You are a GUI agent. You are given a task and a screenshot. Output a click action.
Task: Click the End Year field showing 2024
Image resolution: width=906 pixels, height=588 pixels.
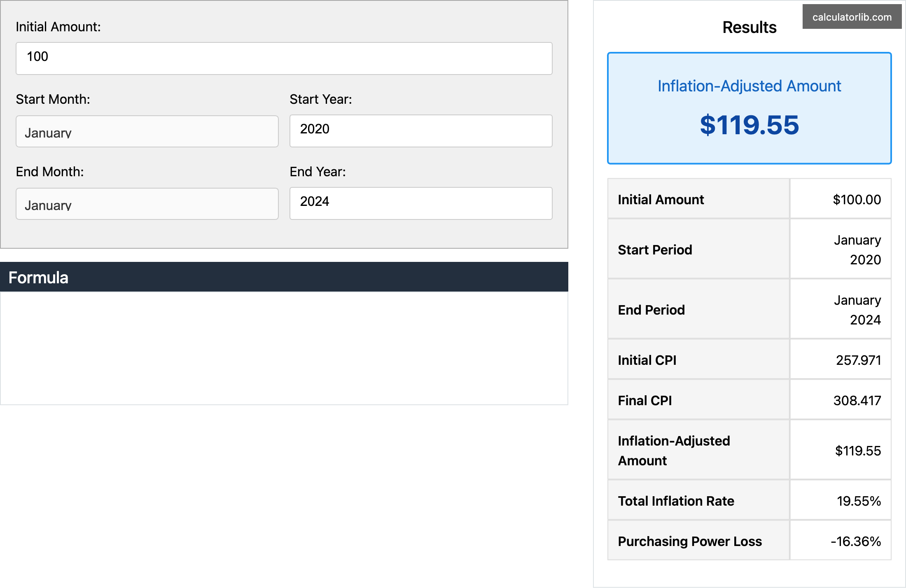tap(420, 203)
